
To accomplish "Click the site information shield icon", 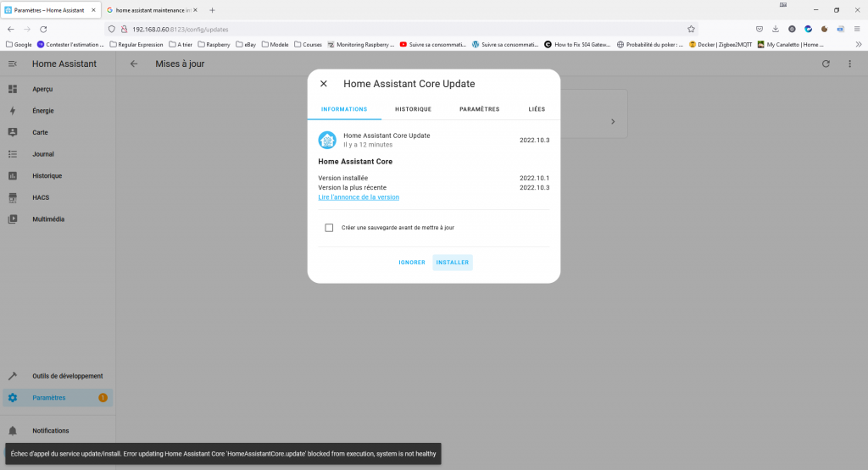I will 112,30.
